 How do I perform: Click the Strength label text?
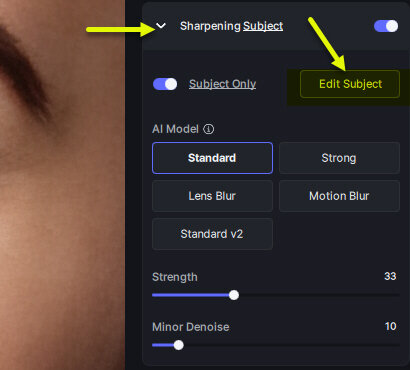(x=175, y=277)
